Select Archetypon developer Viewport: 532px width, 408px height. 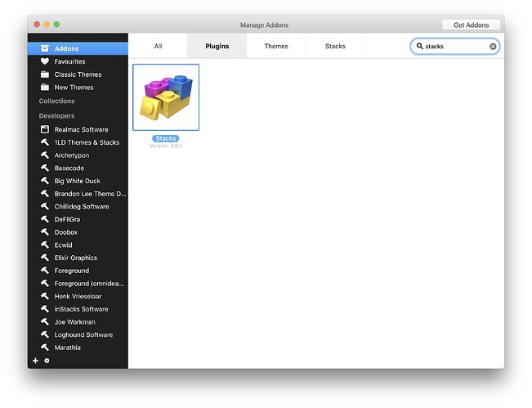(x=78, y=155)
